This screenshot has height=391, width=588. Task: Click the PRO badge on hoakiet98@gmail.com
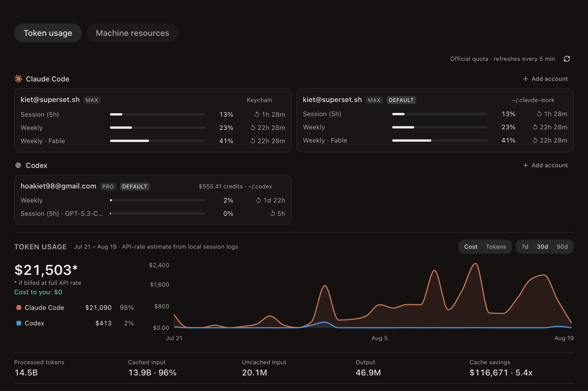(108, 187)
